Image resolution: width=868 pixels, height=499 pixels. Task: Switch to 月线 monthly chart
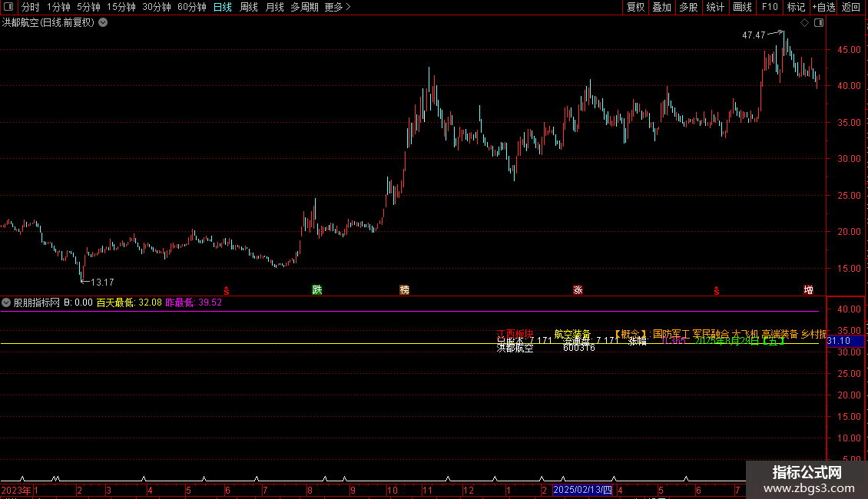point(274,7)
